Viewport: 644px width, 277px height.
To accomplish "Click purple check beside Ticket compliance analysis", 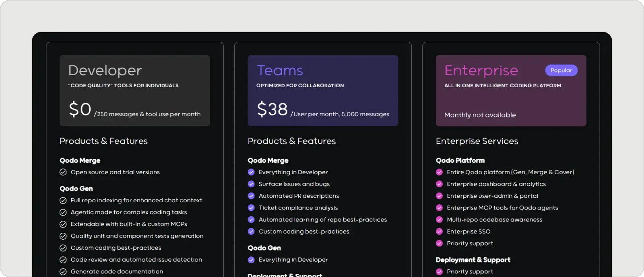I will pyautogui.click(x=251, y=208).
